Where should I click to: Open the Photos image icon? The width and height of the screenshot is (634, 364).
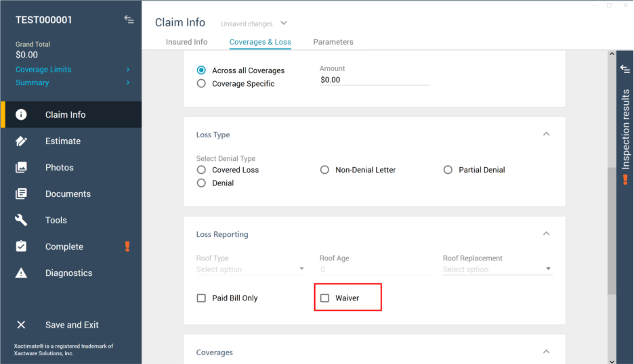click(22, 167)
